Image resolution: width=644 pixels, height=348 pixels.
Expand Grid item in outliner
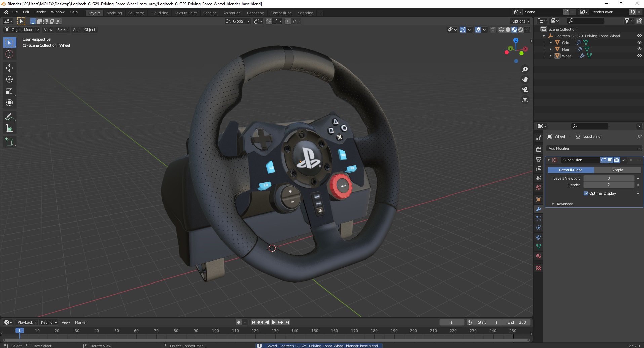coord(550,43)
